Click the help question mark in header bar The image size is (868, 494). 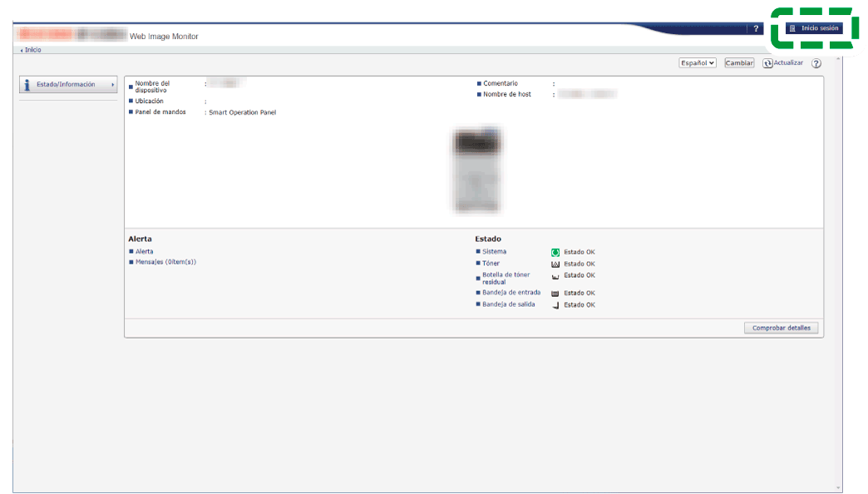pos(756,29)
